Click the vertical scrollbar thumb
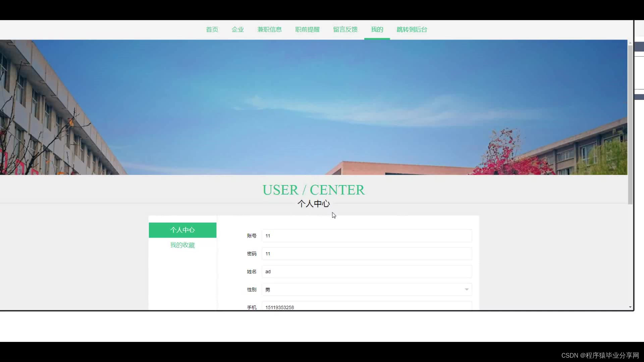The image size is (644, 362). 630,124
